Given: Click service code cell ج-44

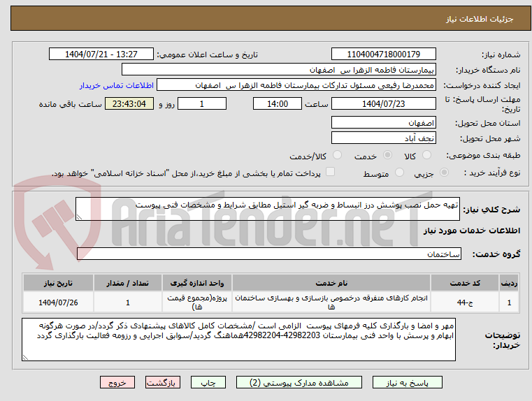Looking at the screenshot, I should point(464,302).
